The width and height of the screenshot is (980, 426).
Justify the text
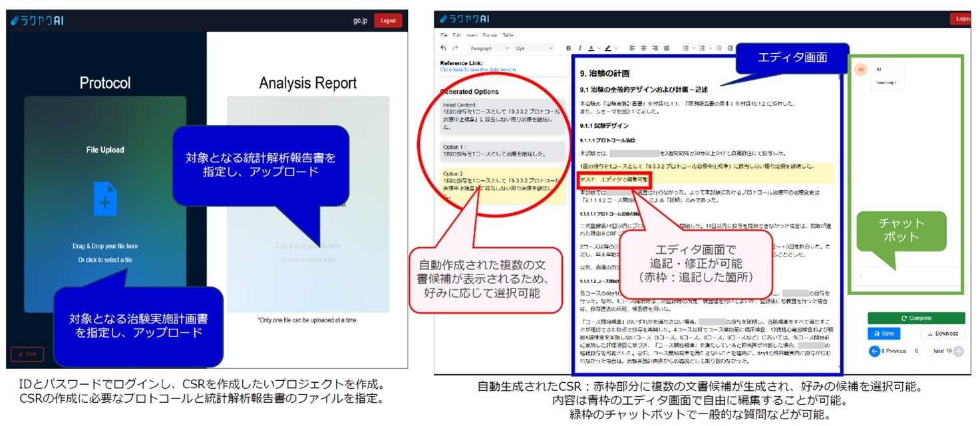[x=666, y=48]
